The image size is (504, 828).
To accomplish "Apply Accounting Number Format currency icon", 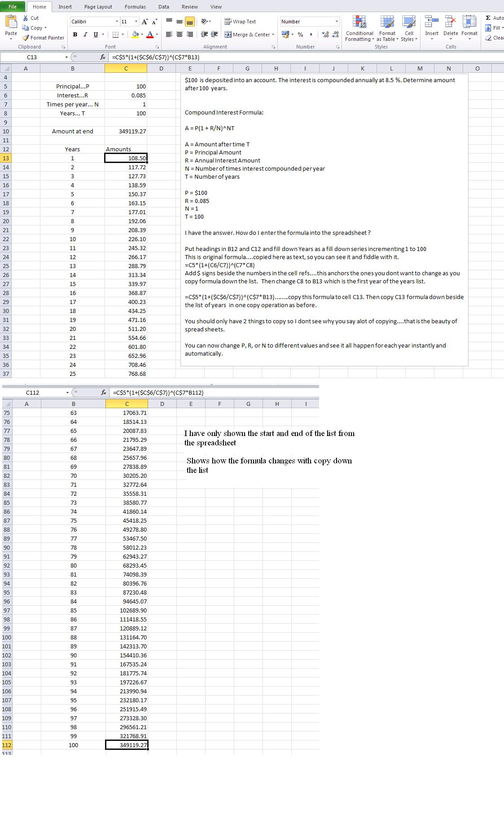I will (285, 35).
